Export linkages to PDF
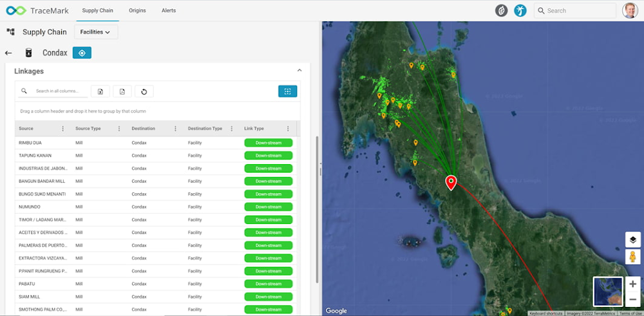The image size is (644, 316). (122, 91)
